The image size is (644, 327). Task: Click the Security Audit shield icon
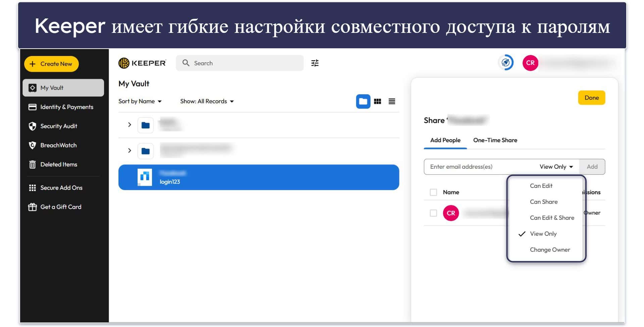coord(33,126)
